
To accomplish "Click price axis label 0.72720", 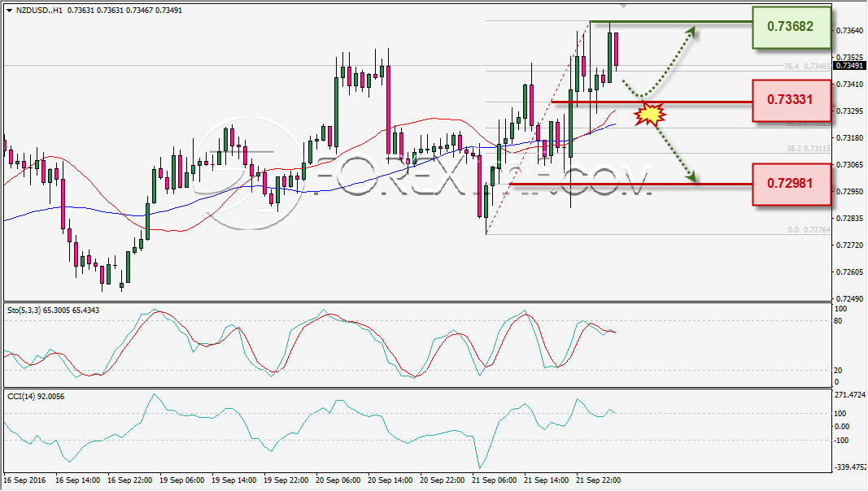I will [x=849, y=245].
